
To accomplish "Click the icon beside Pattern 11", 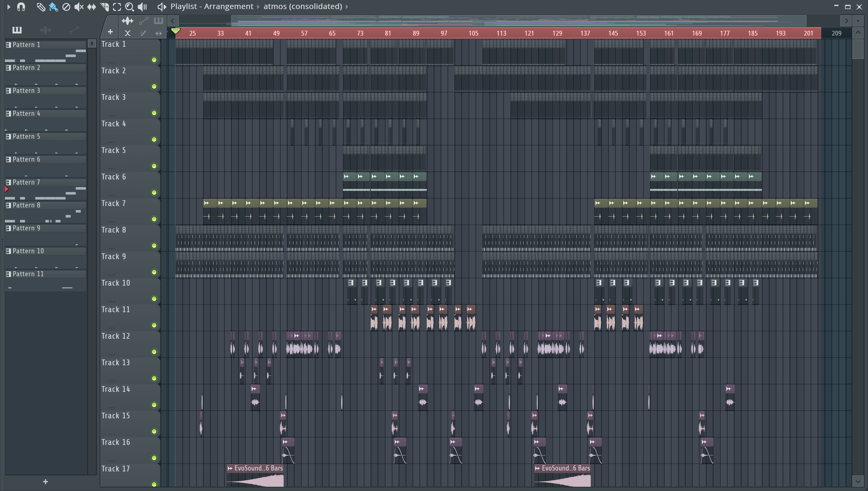I will pos(8,274).
